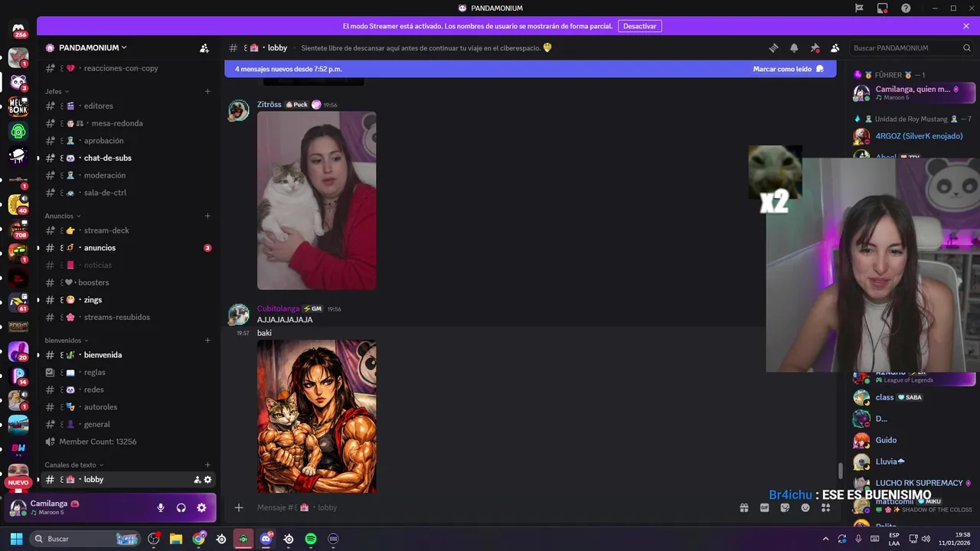Show hidden system tray icons chevron
Image resolution: width=980 pixels, height=551 pixels.
825,539
